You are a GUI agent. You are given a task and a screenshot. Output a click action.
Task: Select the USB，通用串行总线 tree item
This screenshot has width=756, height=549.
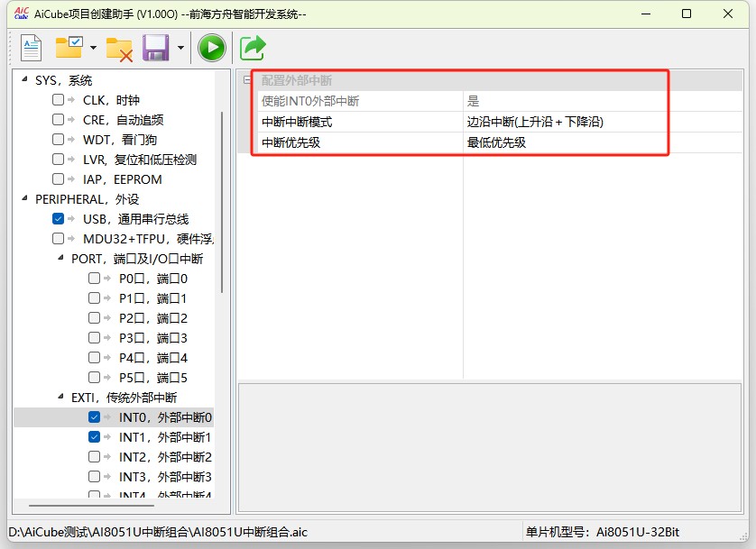coord(136,219)
